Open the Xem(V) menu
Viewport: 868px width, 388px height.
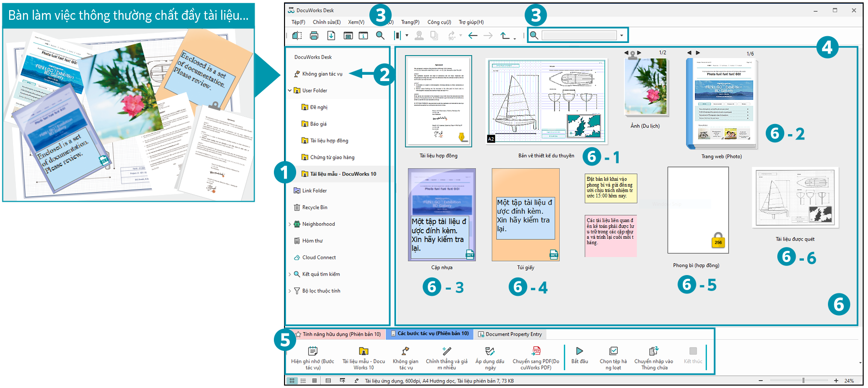click(356, 22)
